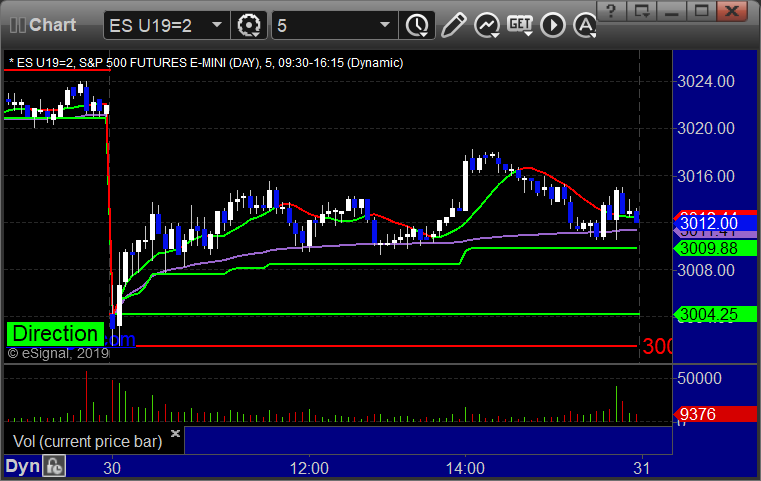The height and width of the screenshot is (481, 761).
Task: Click the Dyn lock icon at bottom left
Action: (54, 466)
